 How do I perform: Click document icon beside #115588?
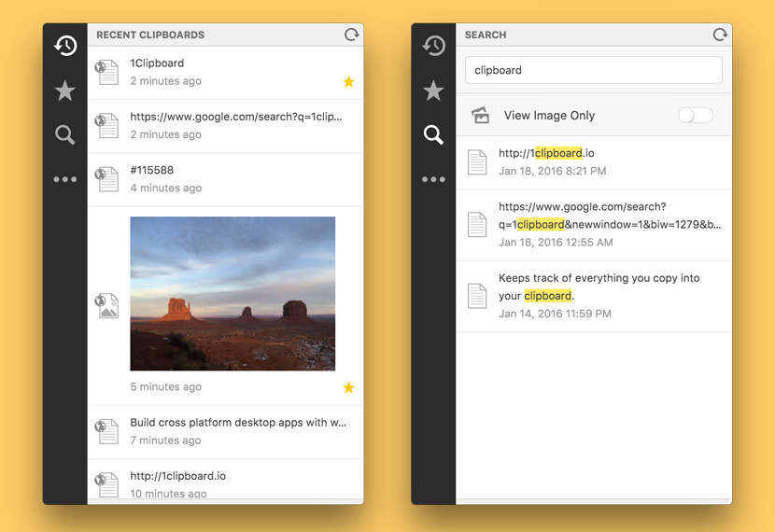(x=106, y=179)
